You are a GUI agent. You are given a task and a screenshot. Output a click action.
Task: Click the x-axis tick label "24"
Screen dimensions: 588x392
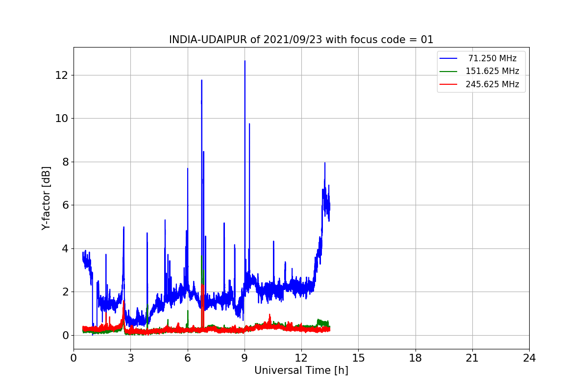coord(529,358)
